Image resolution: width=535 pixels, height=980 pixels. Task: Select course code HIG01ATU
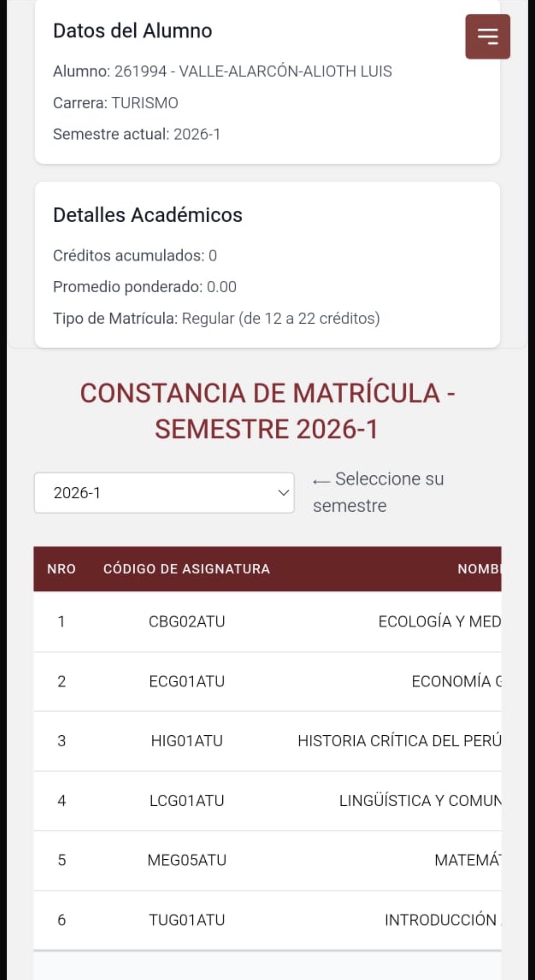[x=187, y=741]
